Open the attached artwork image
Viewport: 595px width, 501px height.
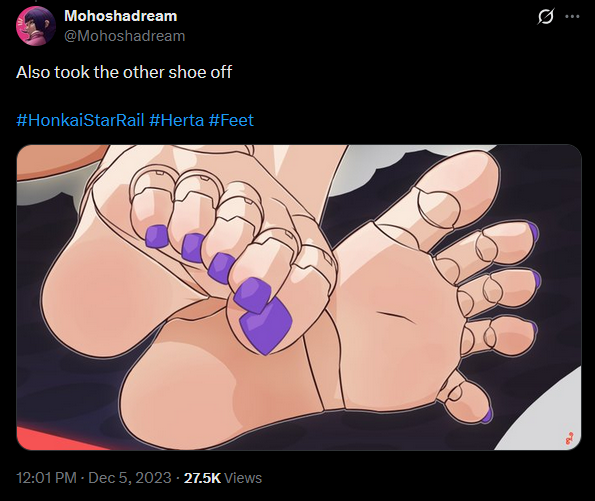coord(299,297)
